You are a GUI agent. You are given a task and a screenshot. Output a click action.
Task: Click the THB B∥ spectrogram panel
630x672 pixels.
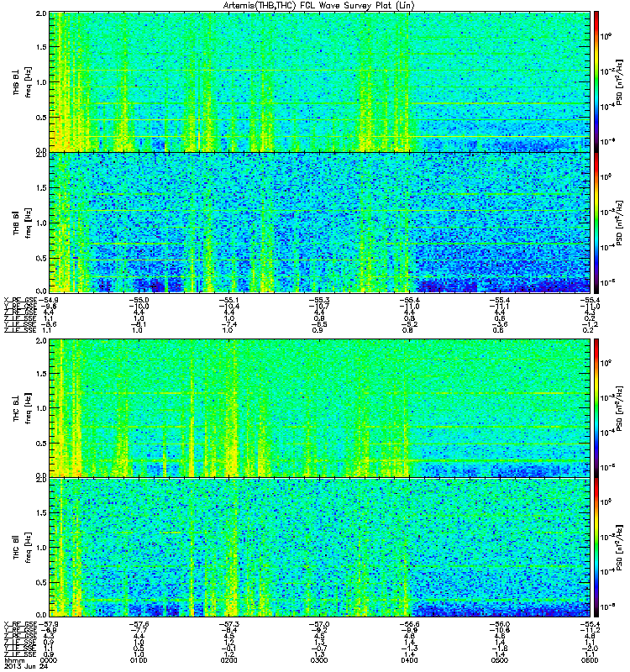(x=319, y=223)
